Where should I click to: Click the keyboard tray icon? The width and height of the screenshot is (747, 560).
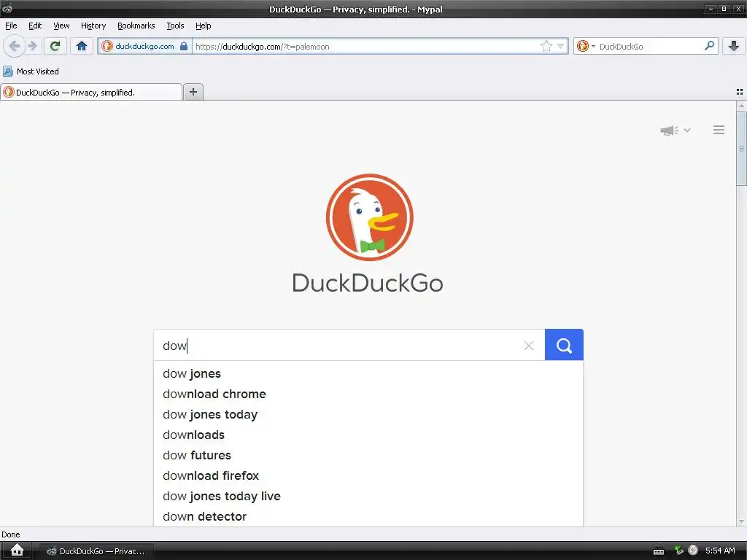coord(659,551)
